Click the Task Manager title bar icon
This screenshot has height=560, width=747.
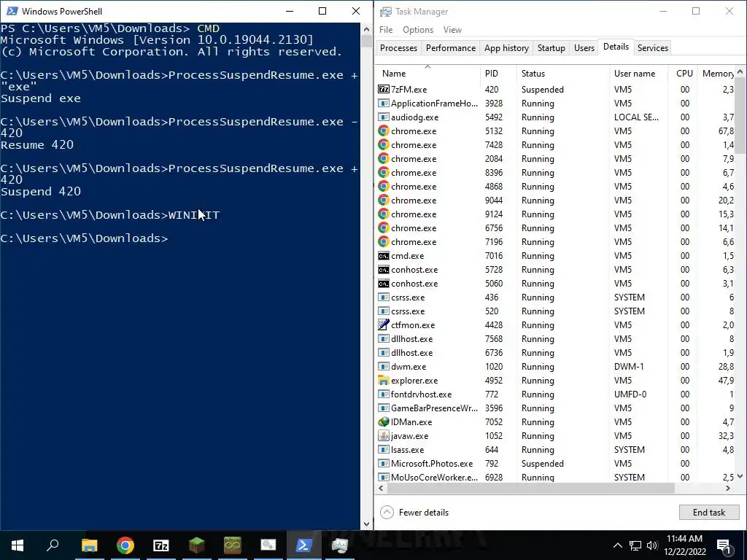pyautogui.click(x=386, y=12)
